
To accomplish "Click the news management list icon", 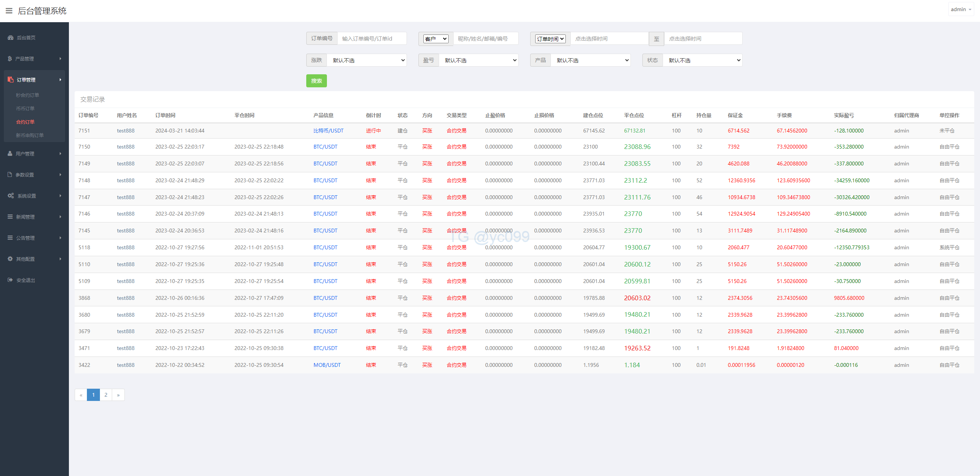I will click(10, 217).
